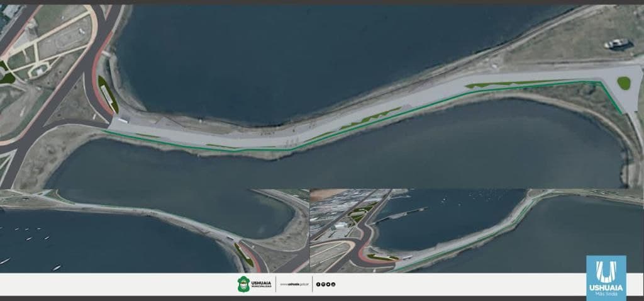Image resolution: width=644 pixels, height=301 pixels.
Task: Click the green median island near left roundabout
Action: (108, 93)
